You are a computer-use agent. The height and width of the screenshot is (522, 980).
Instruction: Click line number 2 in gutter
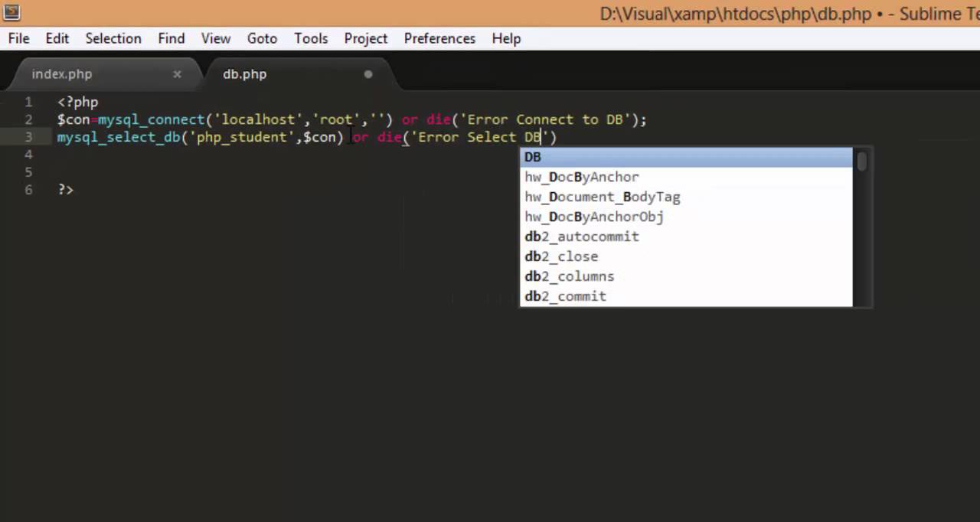click(x=28, y=119)
